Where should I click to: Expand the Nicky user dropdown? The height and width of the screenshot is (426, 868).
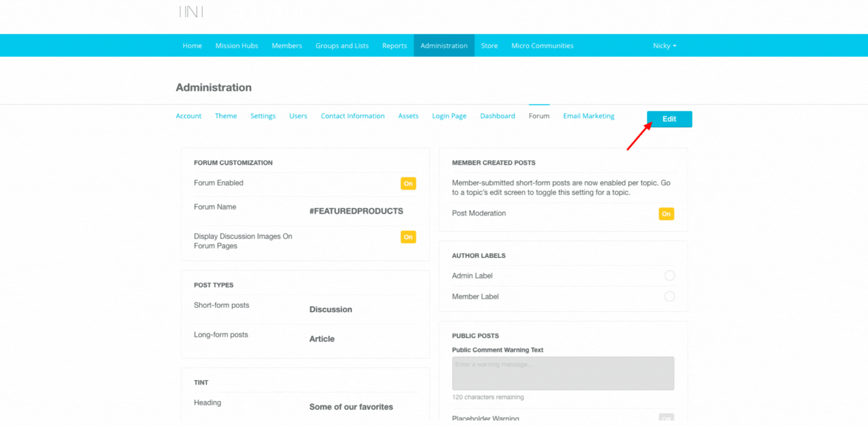pos(664,46)
